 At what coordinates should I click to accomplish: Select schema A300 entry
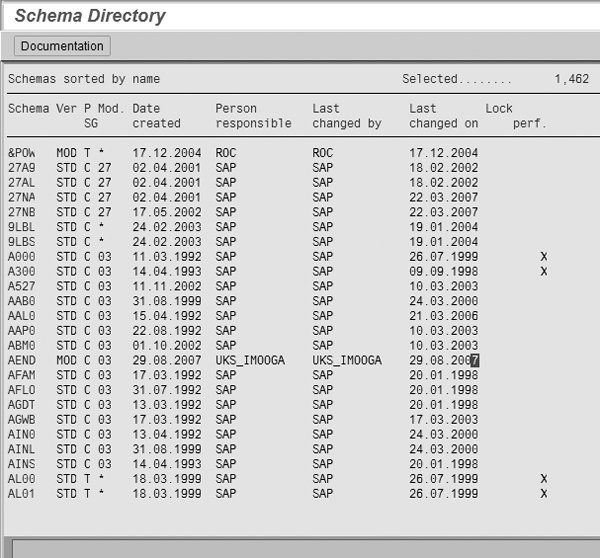22,271
